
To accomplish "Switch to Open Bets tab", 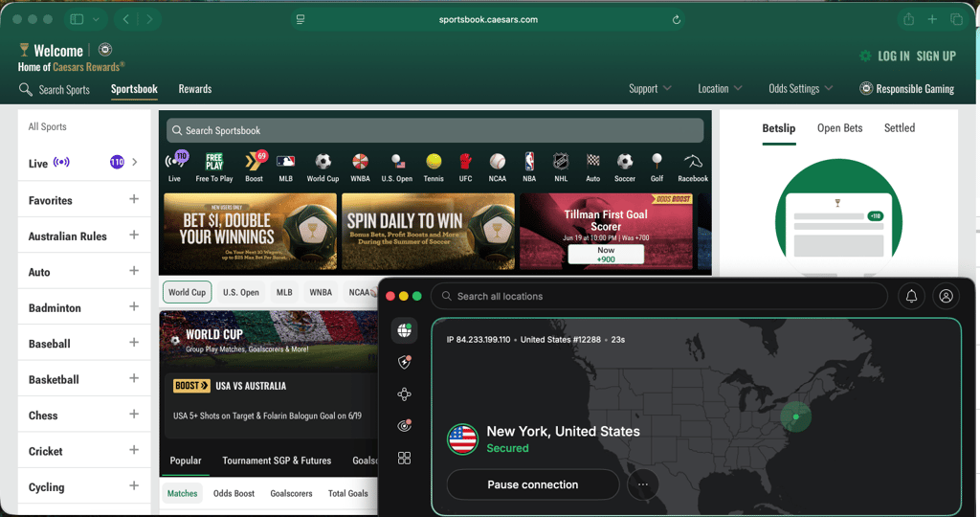I will click(839, 128).
